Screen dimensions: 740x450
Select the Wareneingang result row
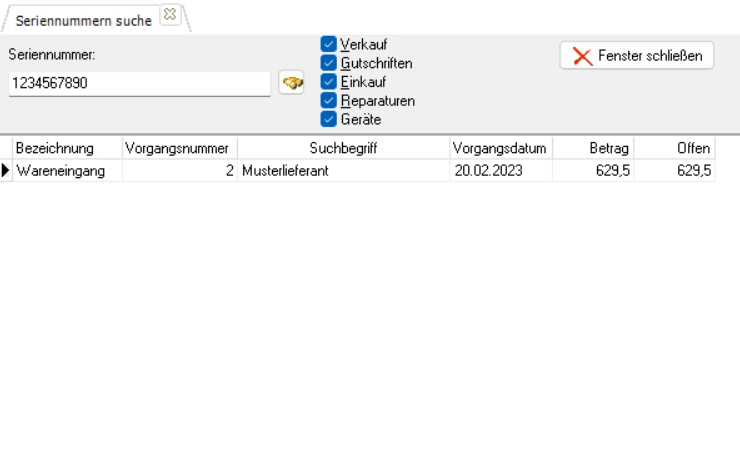point(358,170)
